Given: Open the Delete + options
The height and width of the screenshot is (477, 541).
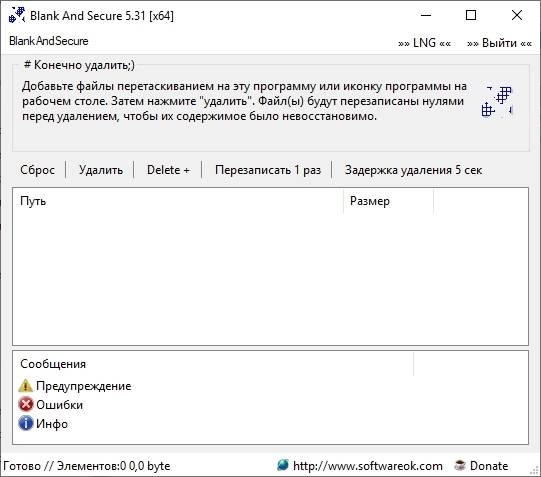Looking at the screenshot, I should point(168,170).
